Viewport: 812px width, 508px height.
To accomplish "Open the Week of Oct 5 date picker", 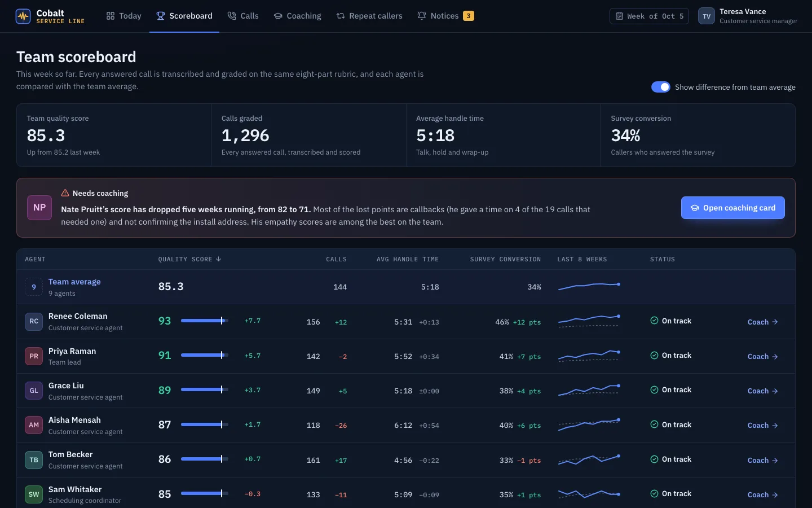I will click(x=649, y=16).
